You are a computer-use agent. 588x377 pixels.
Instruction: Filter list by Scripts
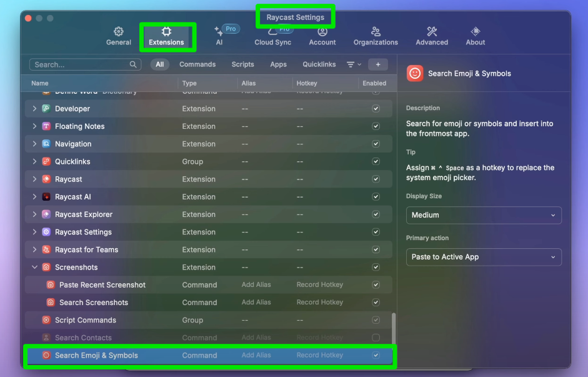(242, 64)
